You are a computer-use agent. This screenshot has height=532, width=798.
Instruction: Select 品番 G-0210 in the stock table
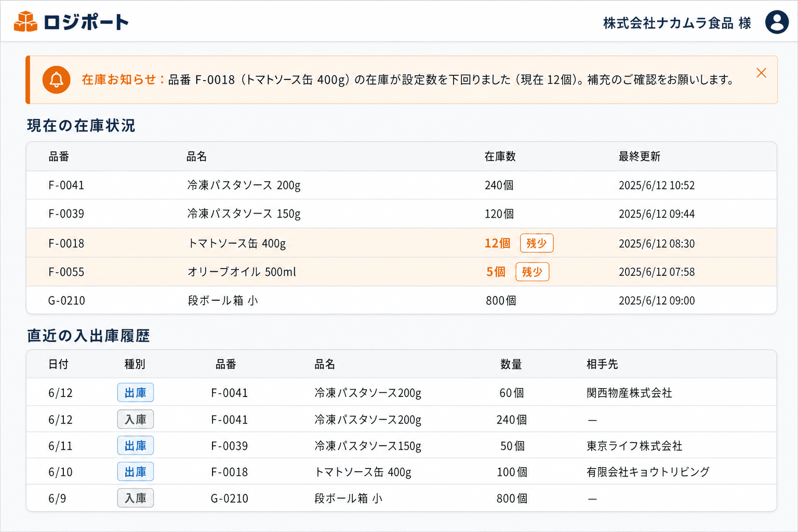[x=66, y=300]
